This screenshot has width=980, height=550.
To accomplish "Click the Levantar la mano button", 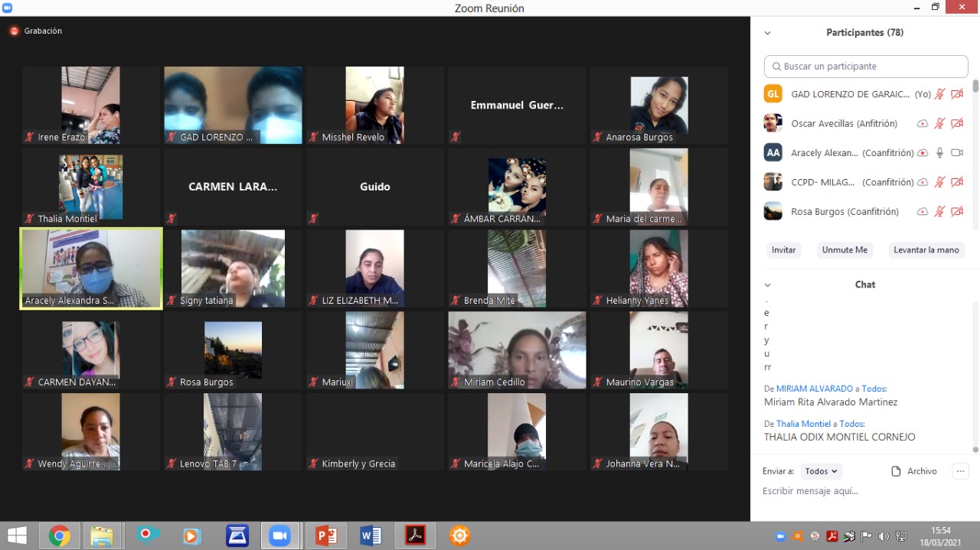I will click(926, 250).
